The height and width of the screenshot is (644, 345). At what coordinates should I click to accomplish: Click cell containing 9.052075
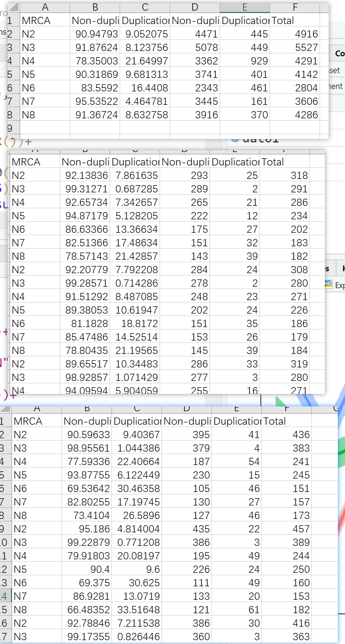point(145,34)
